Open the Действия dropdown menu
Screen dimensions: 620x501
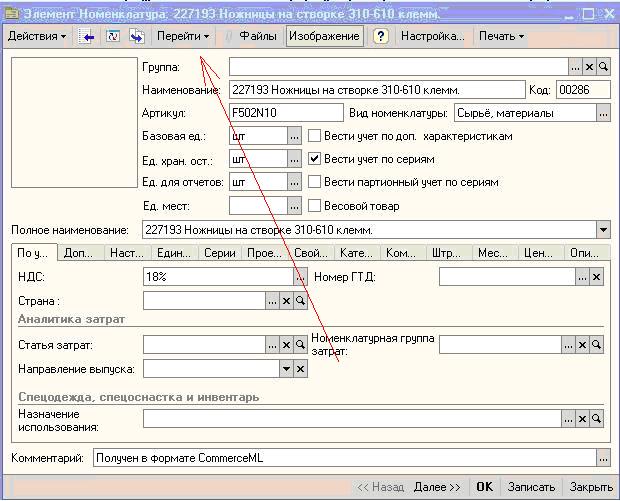[x=37, y=36]
